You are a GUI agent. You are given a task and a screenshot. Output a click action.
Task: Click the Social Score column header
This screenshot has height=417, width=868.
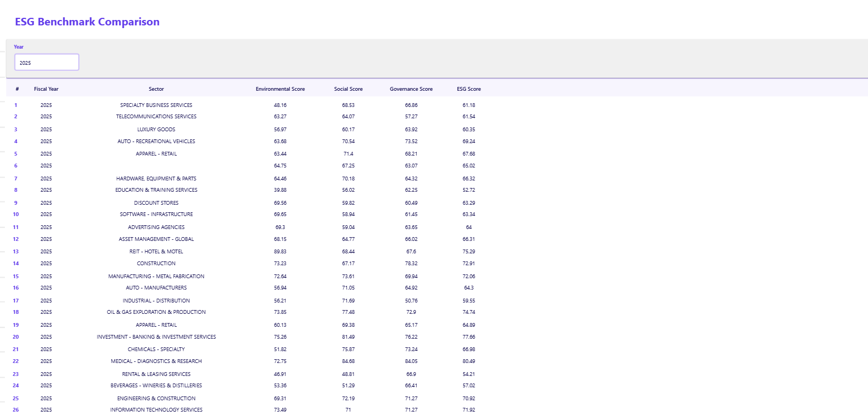[x=348, y=89]
